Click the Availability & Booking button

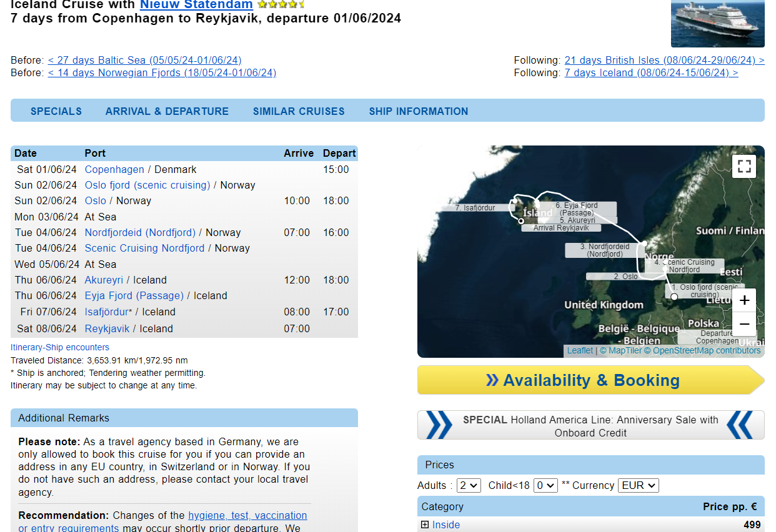[590, 380]
